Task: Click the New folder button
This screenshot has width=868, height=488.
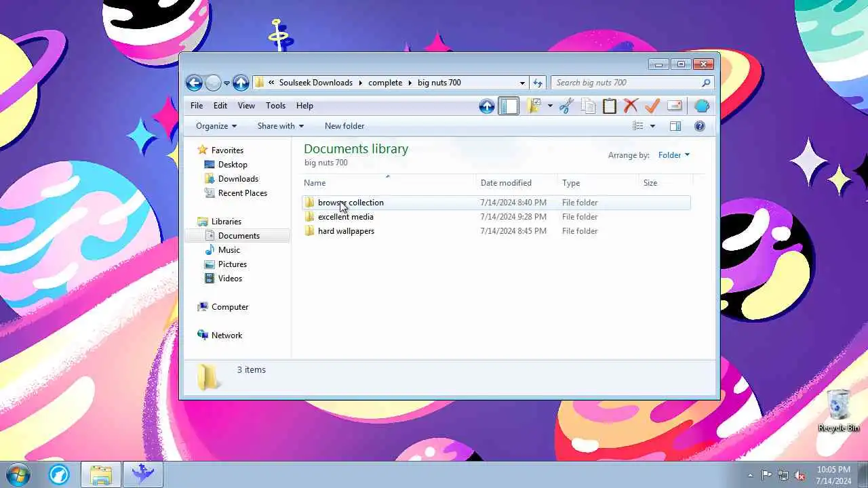Action: click(344, 126)
